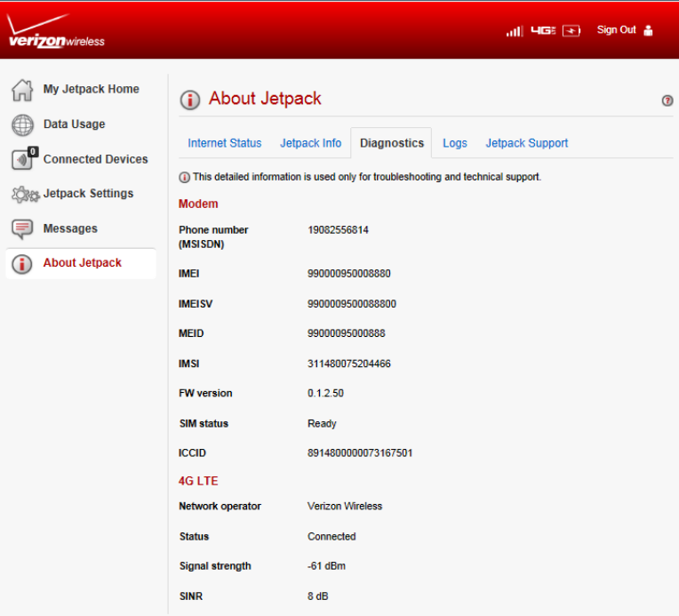Click the info icon beside About Jetpack in sidebar
The image size is (679, 616).
(x=22, y=264)
